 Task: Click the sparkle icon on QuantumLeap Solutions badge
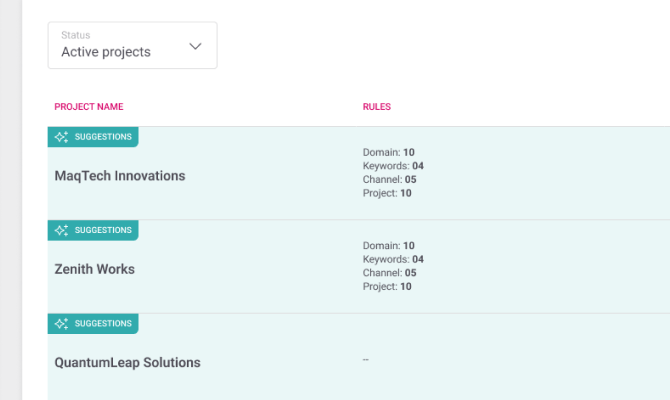[x=62, y=324]
